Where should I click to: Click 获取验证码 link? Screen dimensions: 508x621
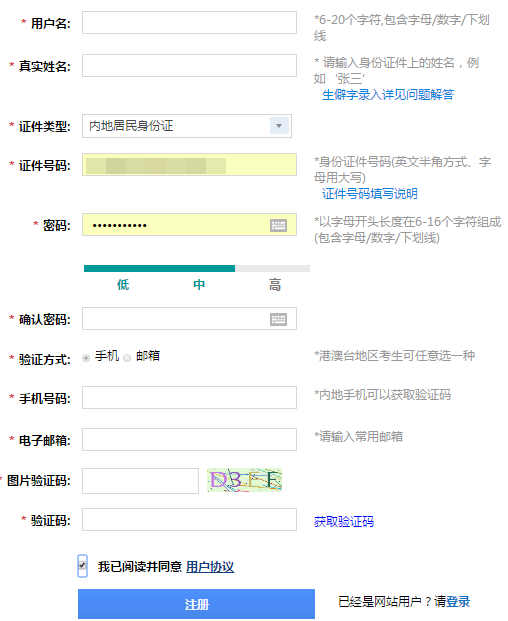coord(344,521)
